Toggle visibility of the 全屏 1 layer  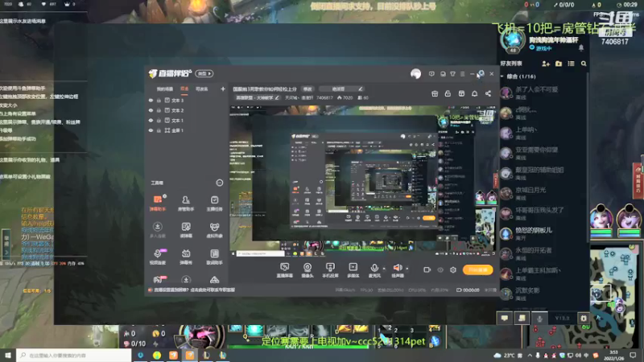[x=151, y=130]
